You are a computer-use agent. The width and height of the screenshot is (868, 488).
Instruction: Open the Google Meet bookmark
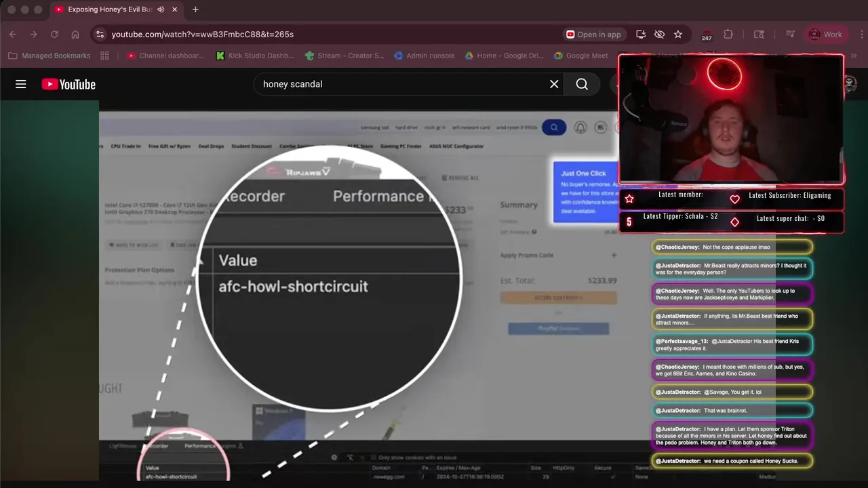(581, 56)
